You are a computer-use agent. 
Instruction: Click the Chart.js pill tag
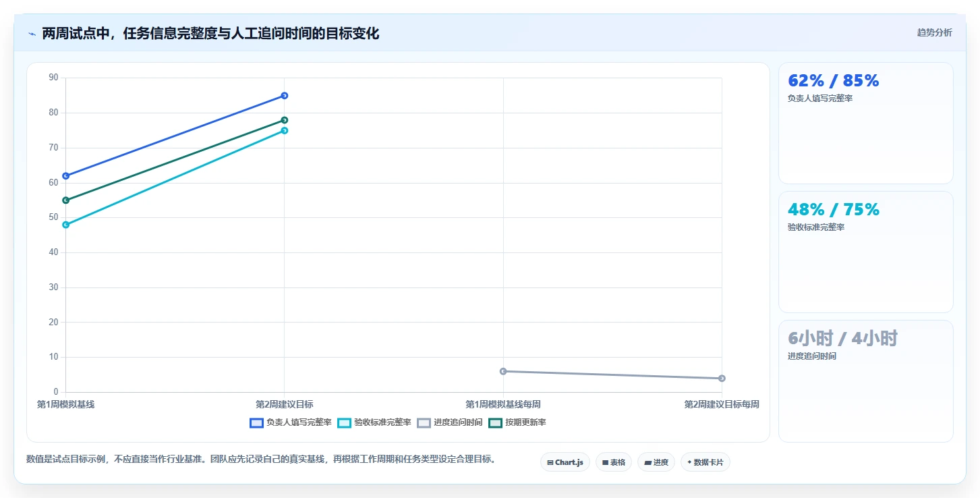coord(565,462)
